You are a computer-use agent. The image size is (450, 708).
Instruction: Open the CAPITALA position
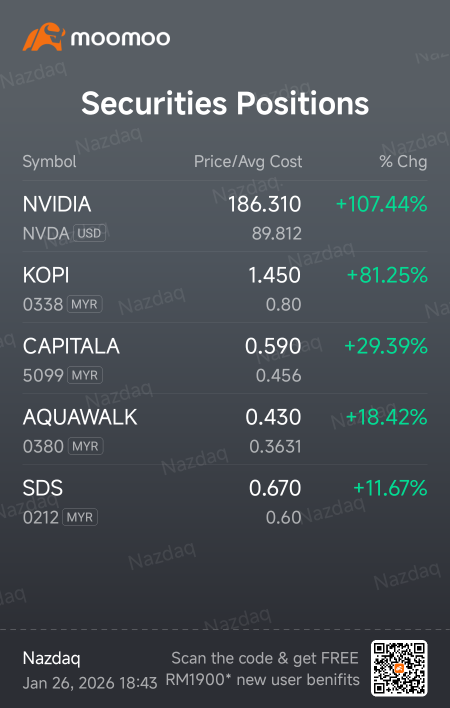tap(225, 359)
